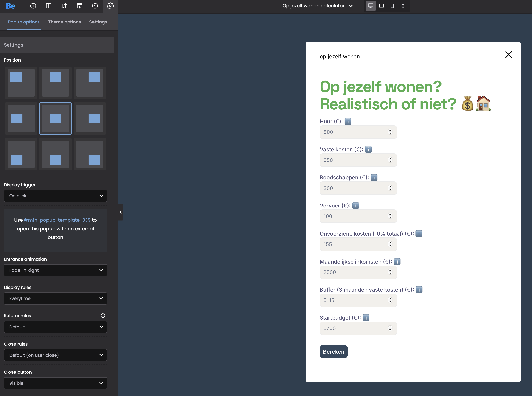Screen dimensions: 532x396
Task: Switch to tablet preview icon
Action: [392, 6]
